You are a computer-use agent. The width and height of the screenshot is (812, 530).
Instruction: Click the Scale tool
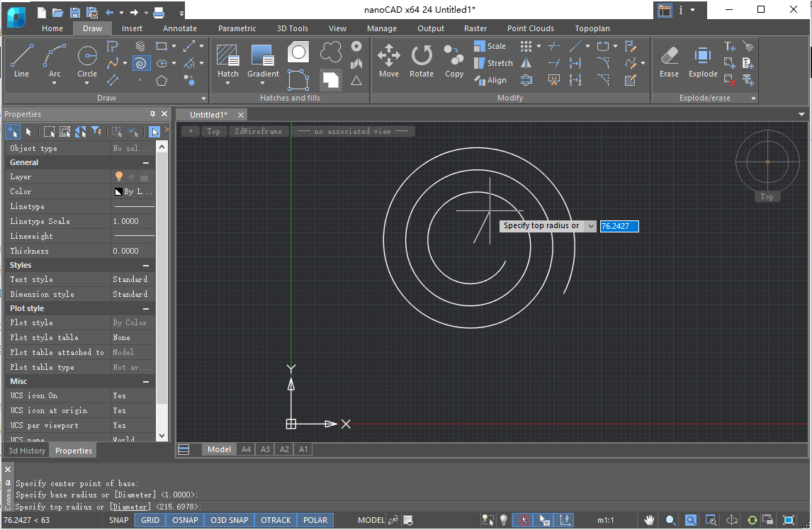(x=490, y=46)
